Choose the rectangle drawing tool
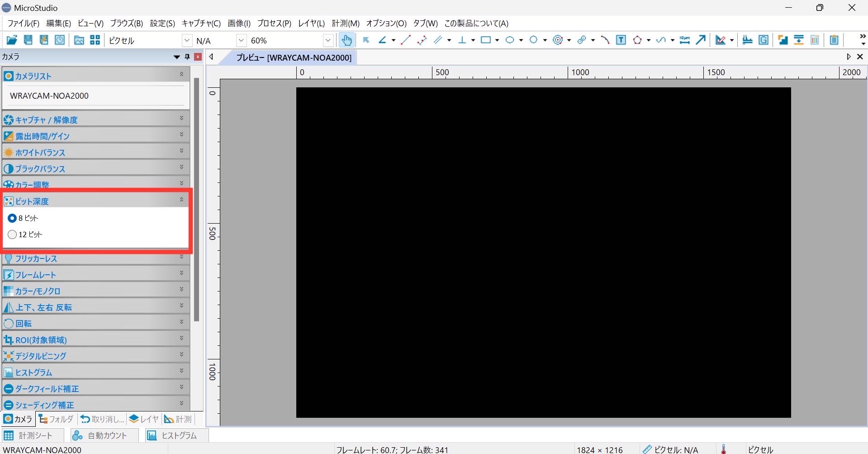Viewport: 868px width, 454px height. (485, 40)
